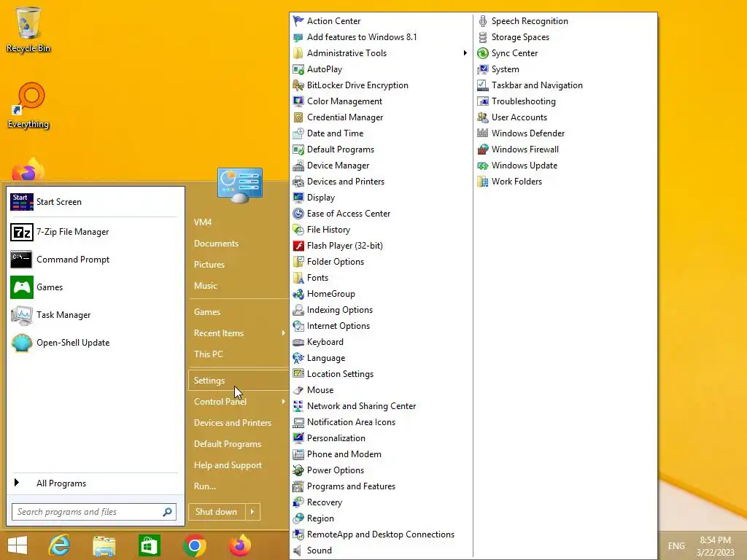This screenshot has width=747, height=560.
Task: Click the Sync Center green icon
Action: click(x=483, y=53)
